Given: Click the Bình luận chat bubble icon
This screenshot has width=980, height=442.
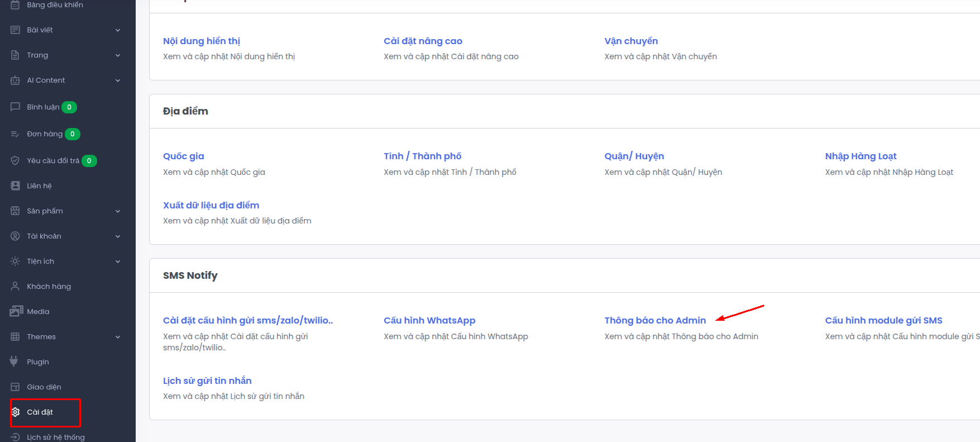Looking at the screenshot, I should click(15, 107).
